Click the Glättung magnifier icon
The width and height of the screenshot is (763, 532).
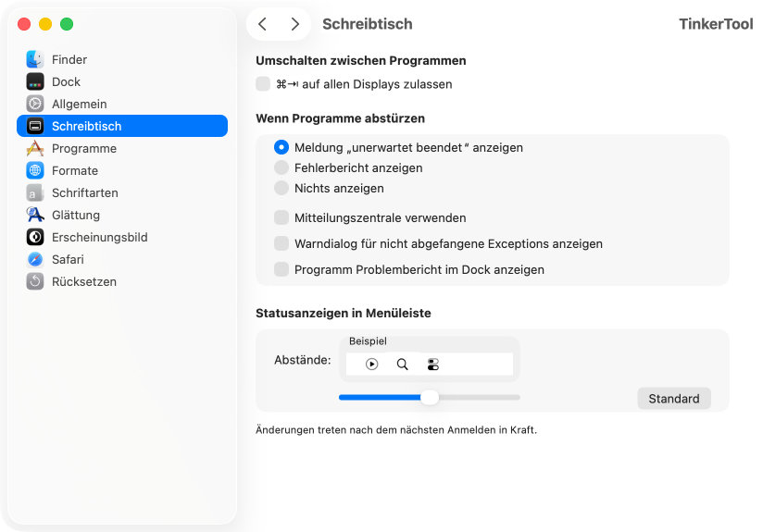tap(35, 215)
